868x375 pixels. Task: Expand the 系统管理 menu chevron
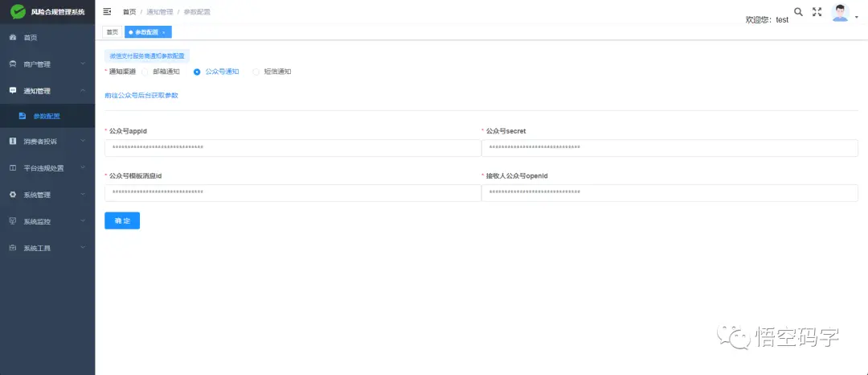pos(83,195)
